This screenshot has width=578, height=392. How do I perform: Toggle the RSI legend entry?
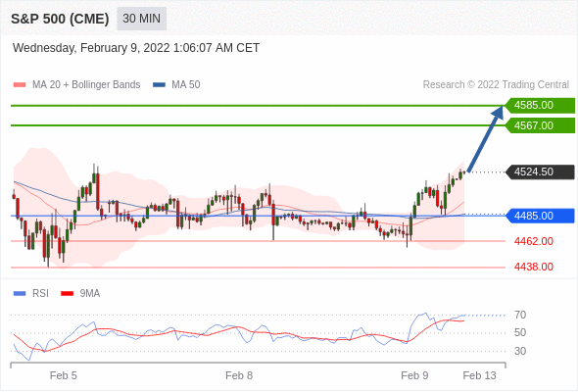(31, 294)
